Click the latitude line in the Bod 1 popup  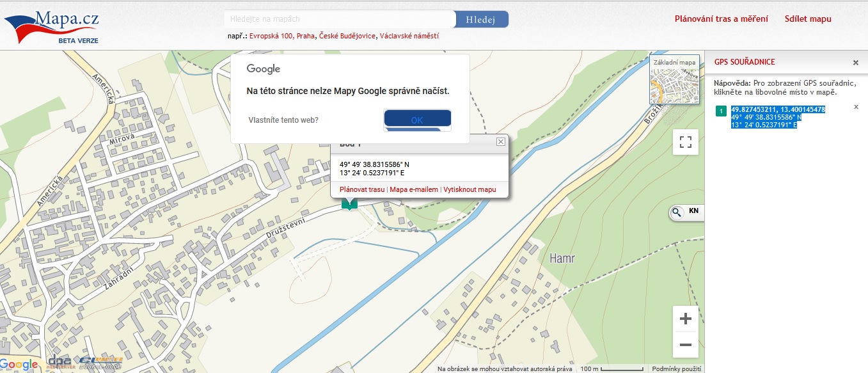pos(374,164)
